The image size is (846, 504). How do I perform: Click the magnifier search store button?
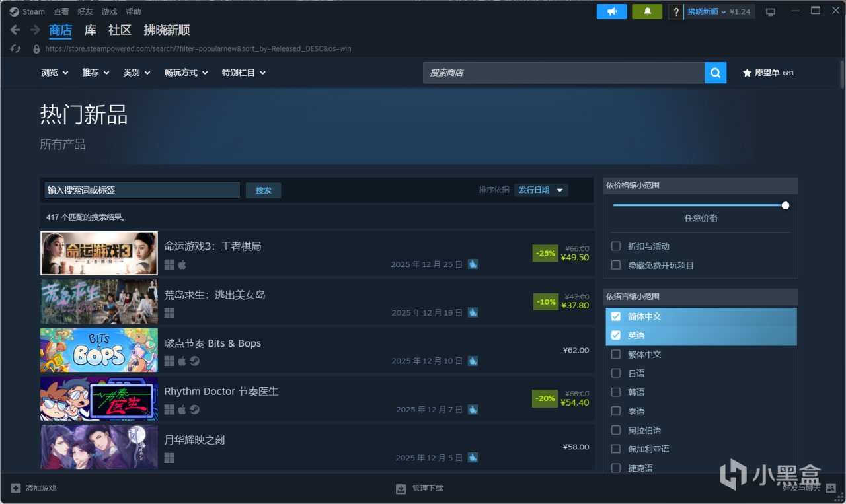[716, 73]
